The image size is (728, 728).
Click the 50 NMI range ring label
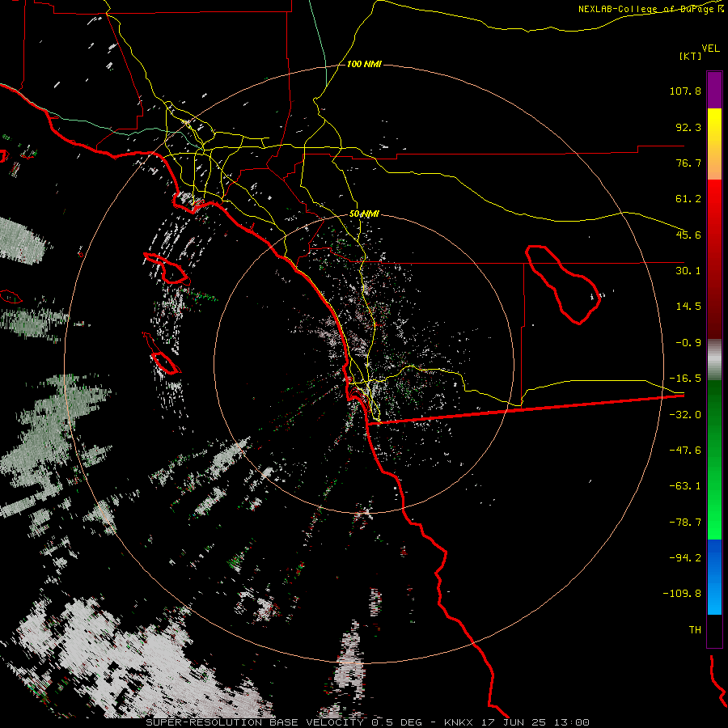364,214
